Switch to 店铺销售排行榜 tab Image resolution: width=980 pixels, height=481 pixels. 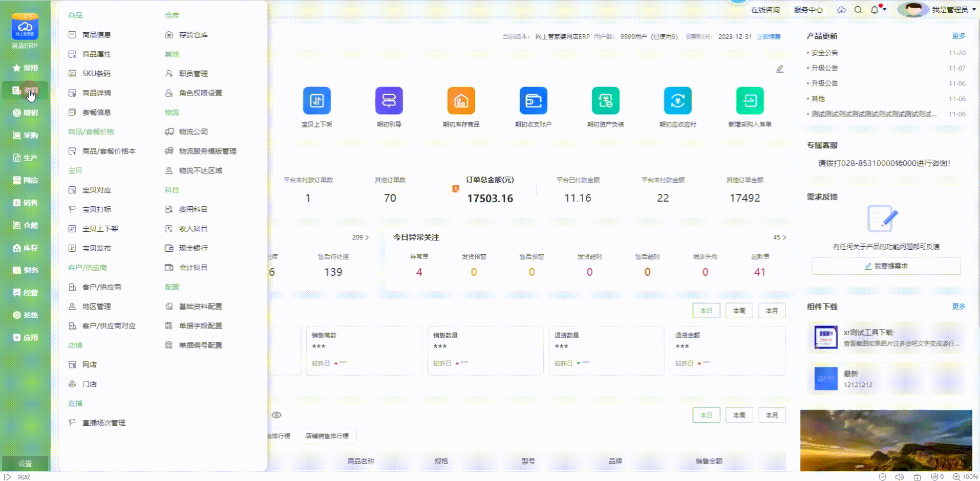point(327,436)
